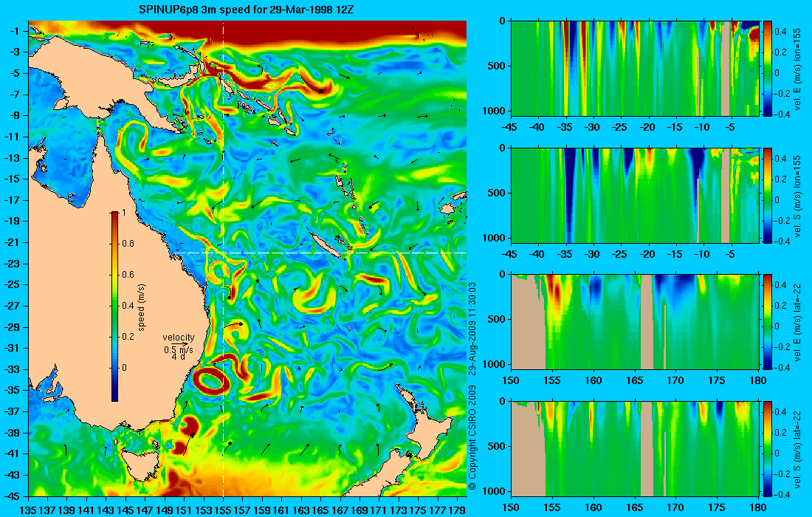Click the "135" longitude tick on main map
Screen dimensions: 812x517
pyautogui.click(x=27, y=510)
